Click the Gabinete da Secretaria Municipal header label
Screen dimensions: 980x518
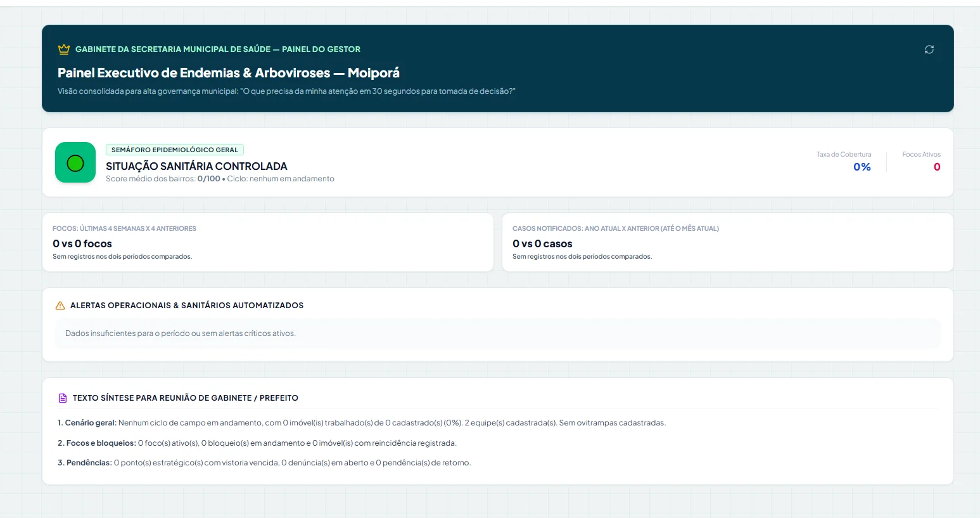218,49
